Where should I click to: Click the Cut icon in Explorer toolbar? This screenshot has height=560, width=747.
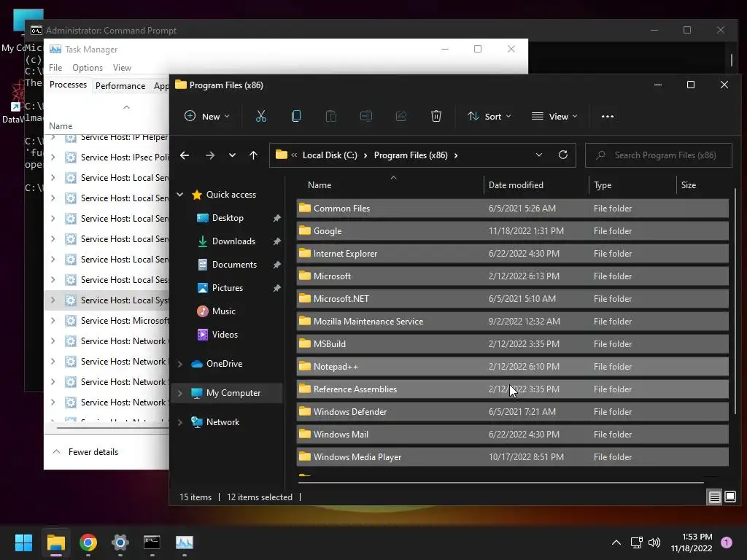click(260, 116)
